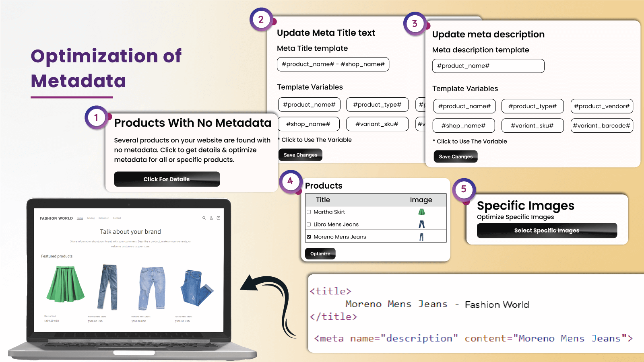Open the Collection menu item
Image resolution: width=644 pixels, height=362 pixels.
pos(104,218)
